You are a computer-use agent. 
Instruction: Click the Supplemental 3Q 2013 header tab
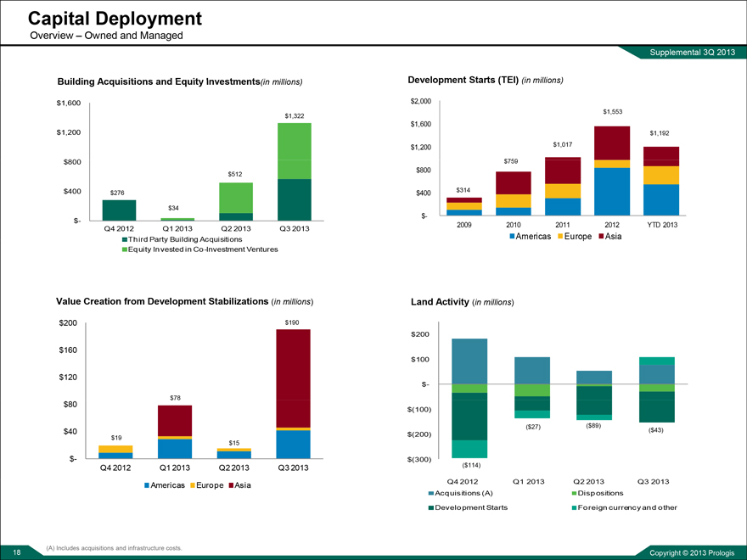(x=692, y=53)
